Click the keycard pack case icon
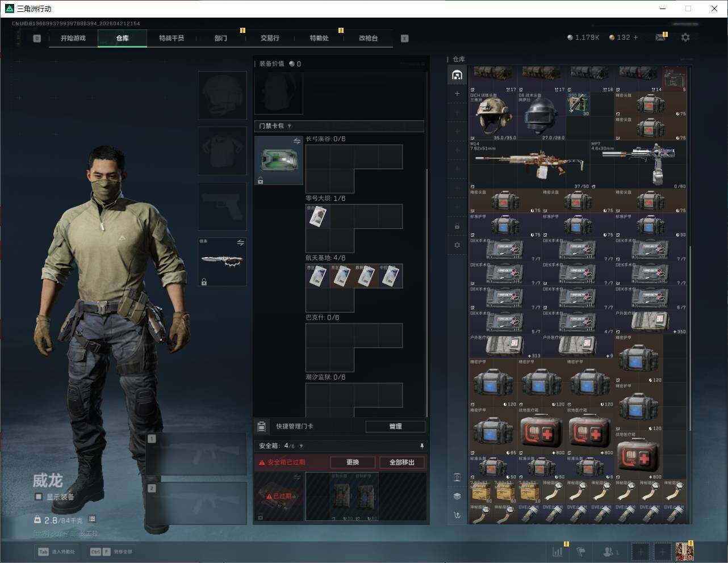This screenshot has width=728, height=563. pos(278,161)
